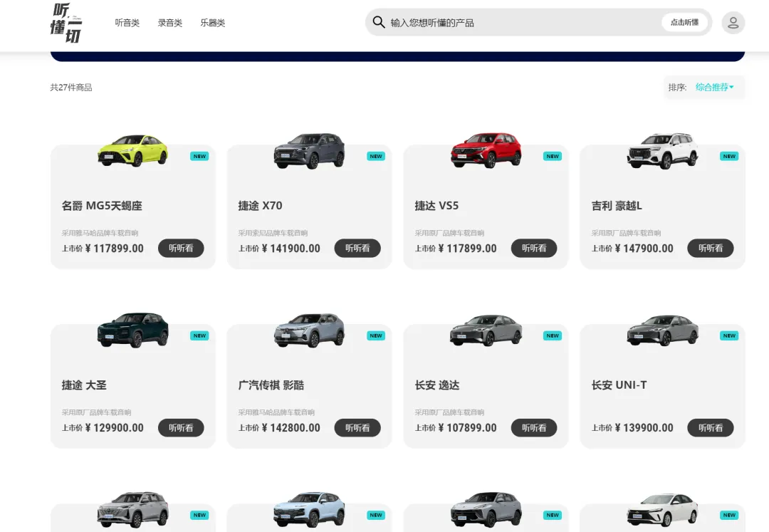The image size is (769, 532).
Task: Open the 听音类 menu
Action: click(127, 23)
